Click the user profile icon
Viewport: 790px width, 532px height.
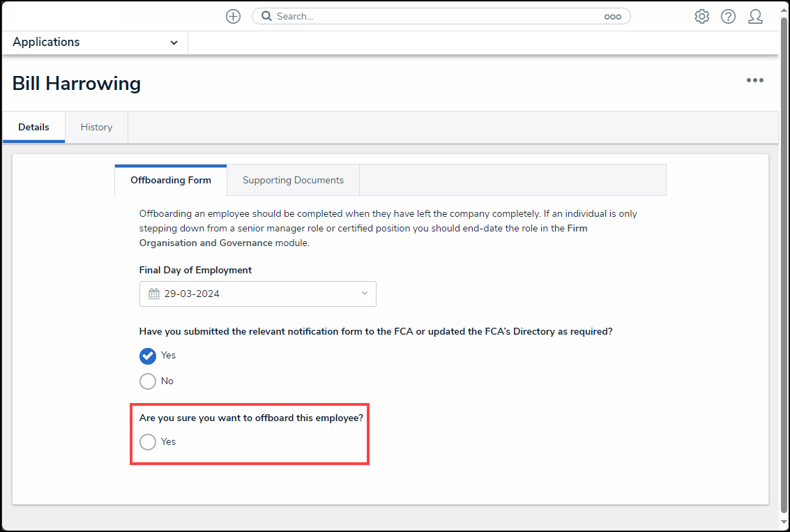point(755,17)
